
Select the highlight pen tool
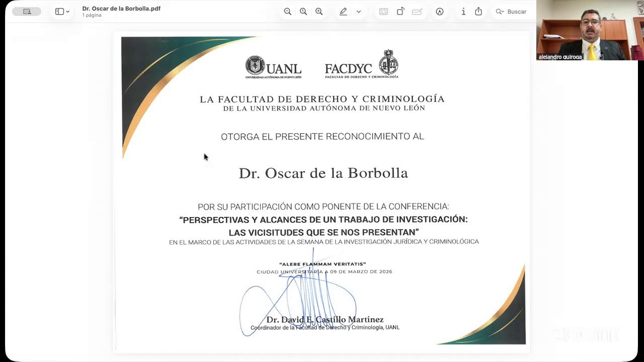point(343,12)
